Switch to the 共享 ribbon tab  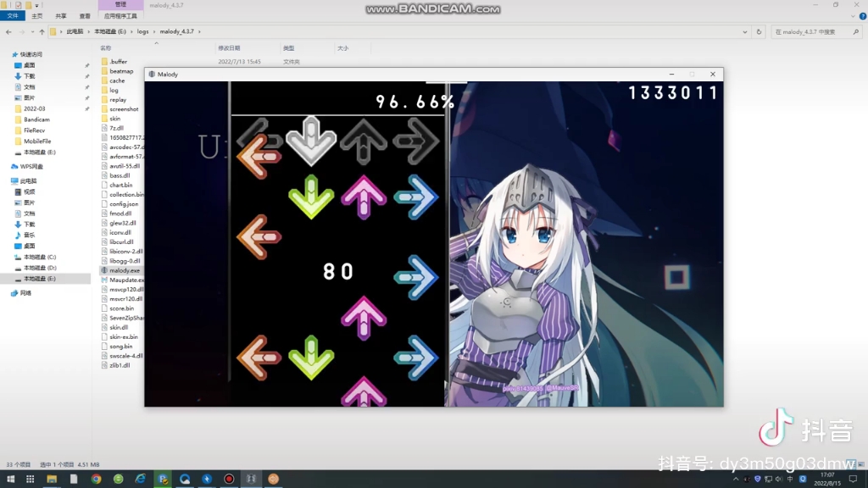[x=61, y=16]
